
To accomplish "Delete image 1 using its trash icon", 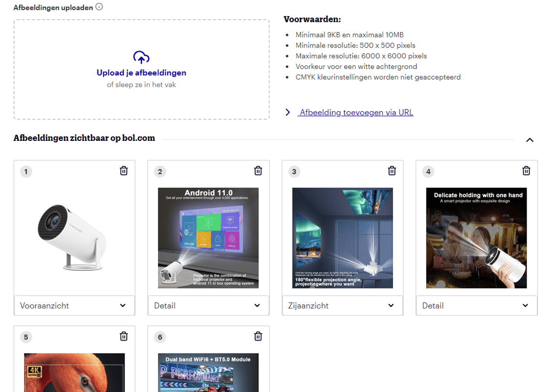I will pos(124,170).
